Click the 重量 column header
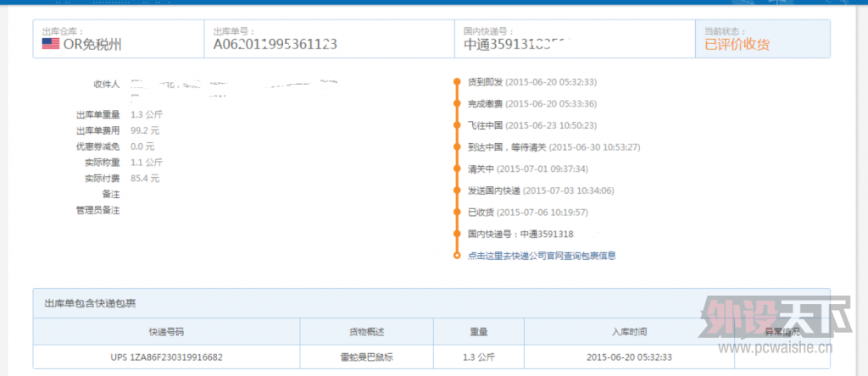The width and height of the screenshot is (868, 376). tap(478, 331)
